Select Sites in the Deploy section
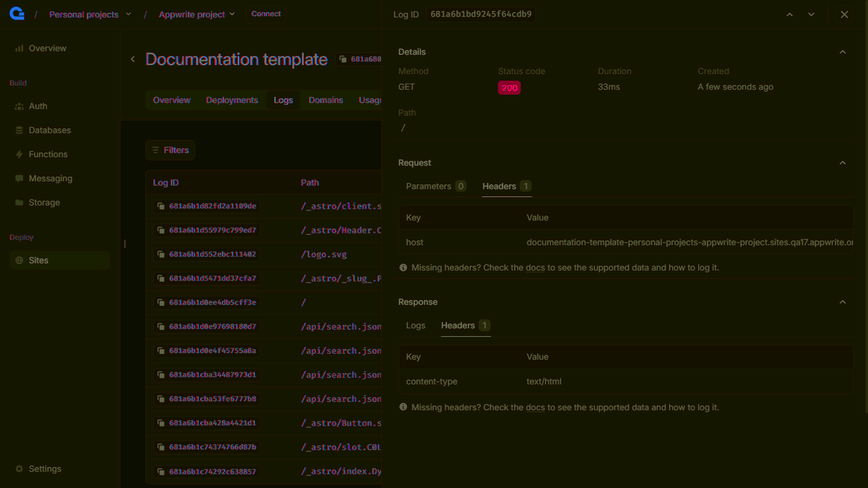The image size is (868, 488). 39,260
